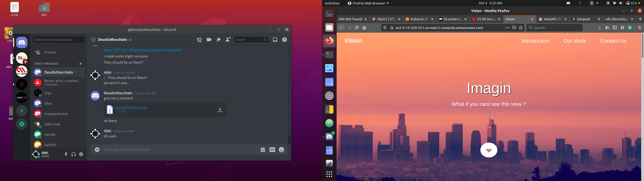Open page actions three-dots menu
This screenshot has width=644, height=181.
tap(507, 28)
